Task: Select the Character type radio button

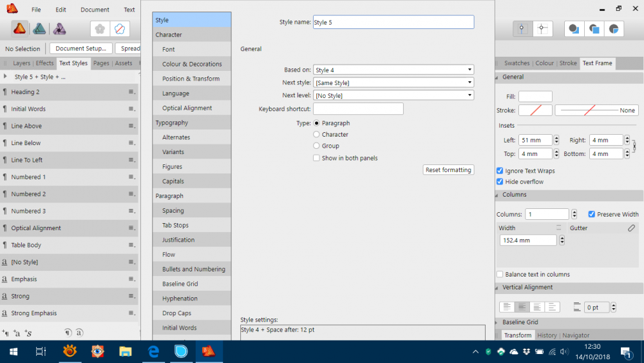Action: click(x=316, y=135)
